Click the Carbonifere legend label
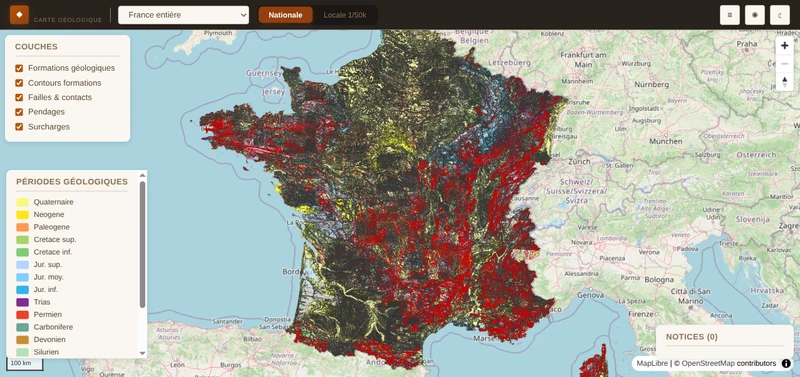 (53, 327)
